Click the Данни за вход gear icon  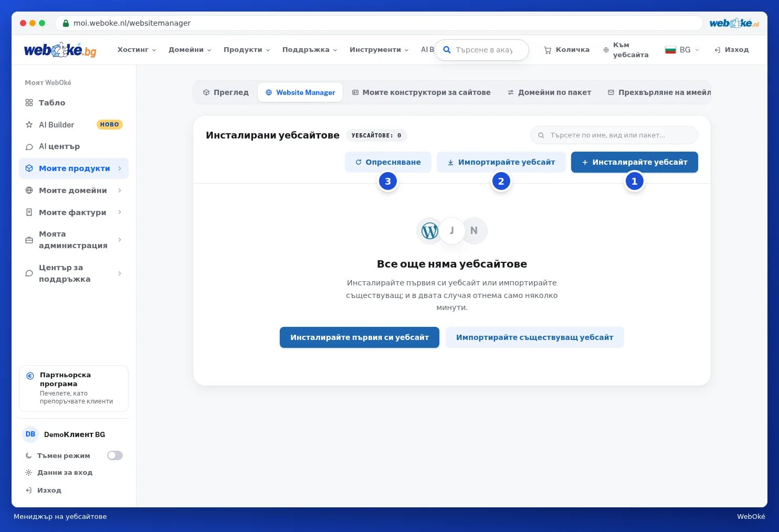coord(29,473)
